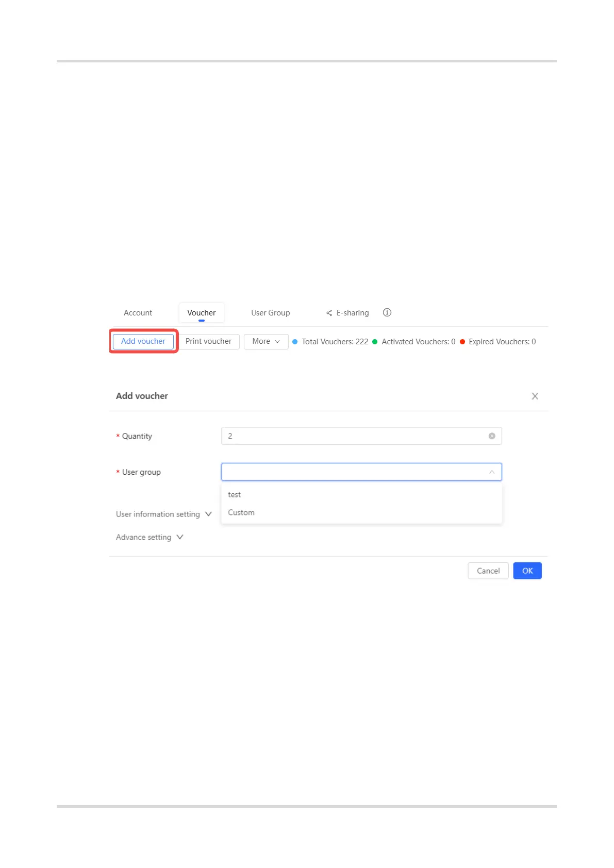Clear the Quantity field with the clear icon
The height and width of the screenshot is (868, 614).
pyautogui.click(x=492, y=436)
